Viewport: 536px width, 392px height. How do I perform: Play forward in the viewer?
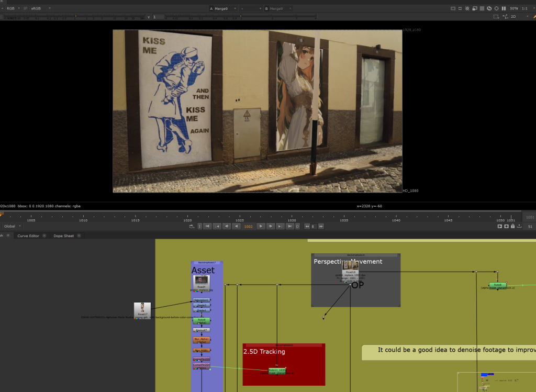tap(261, 226)
